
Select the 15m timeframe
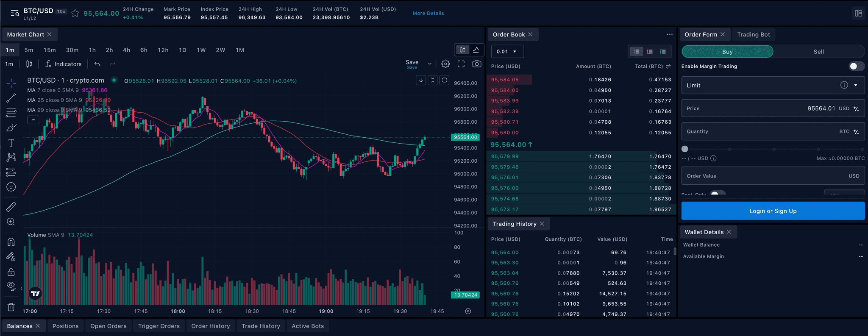(x=50, y=50)
